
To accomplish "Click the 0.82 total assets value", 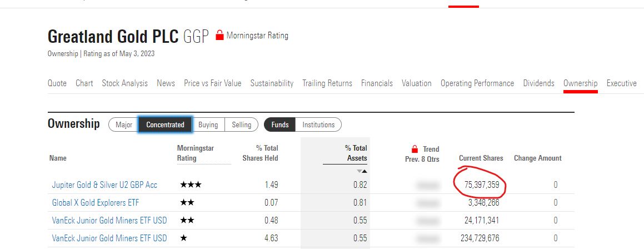I will point(360,185).
